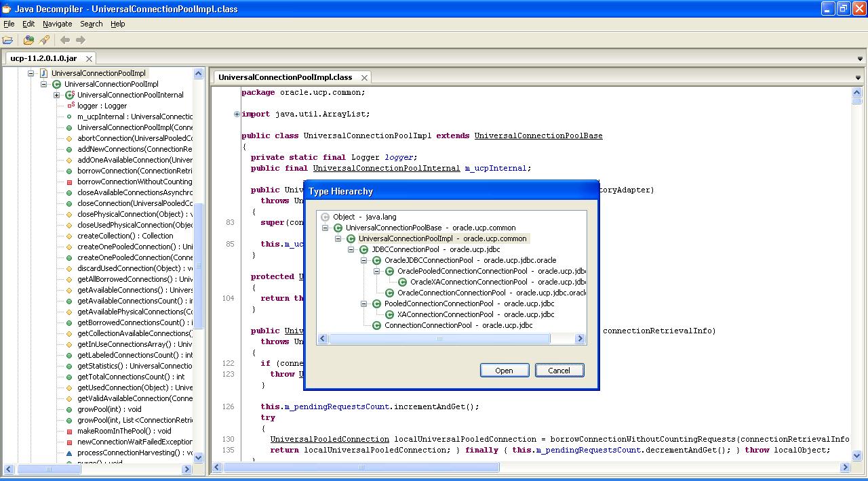Image resolution: width=868 pixels, height=481 pixels.
Task: Click Type Hierarchy scroll right arrow
Action: [580, 339]
